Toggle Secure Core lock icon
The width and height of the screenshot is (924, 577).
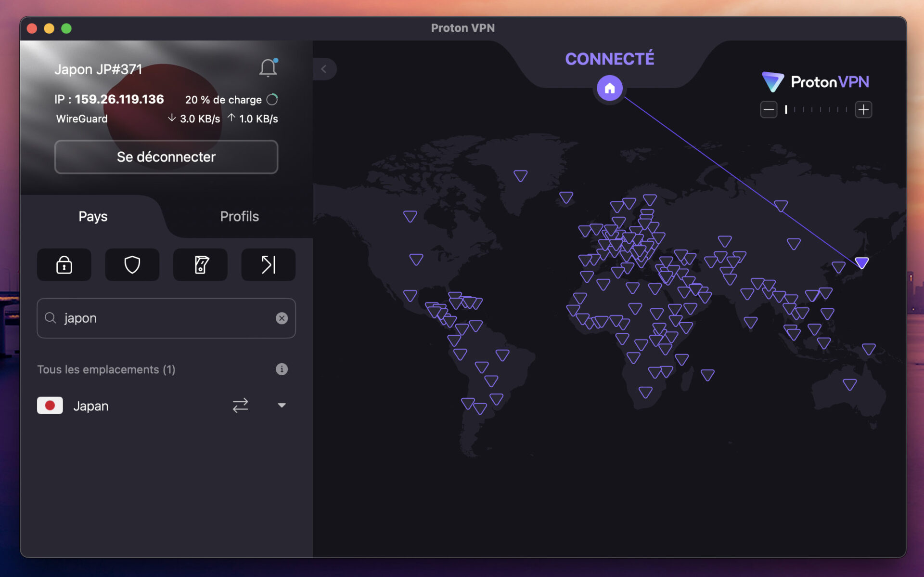point(64,264)
